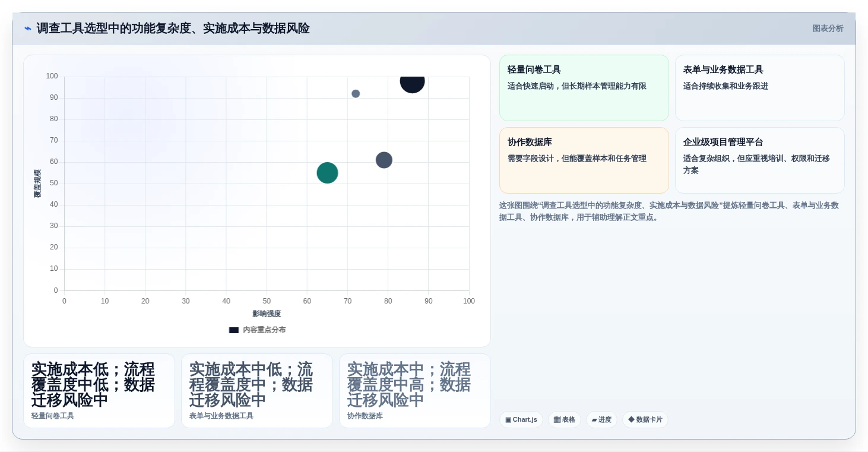Select the slate bubble near x 80
This screenshot has width=868, height=452.
[x=384, y=160]
